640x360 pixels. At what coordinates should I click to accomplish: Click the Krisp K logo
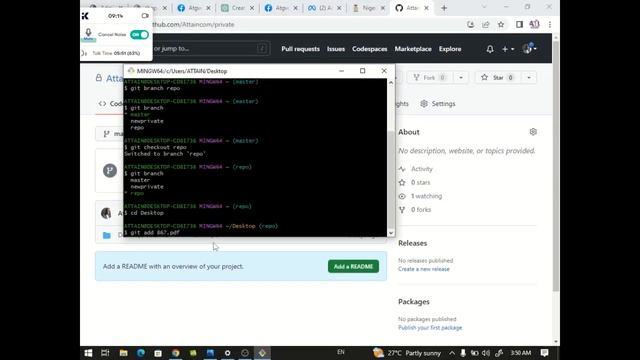(85, 16)
